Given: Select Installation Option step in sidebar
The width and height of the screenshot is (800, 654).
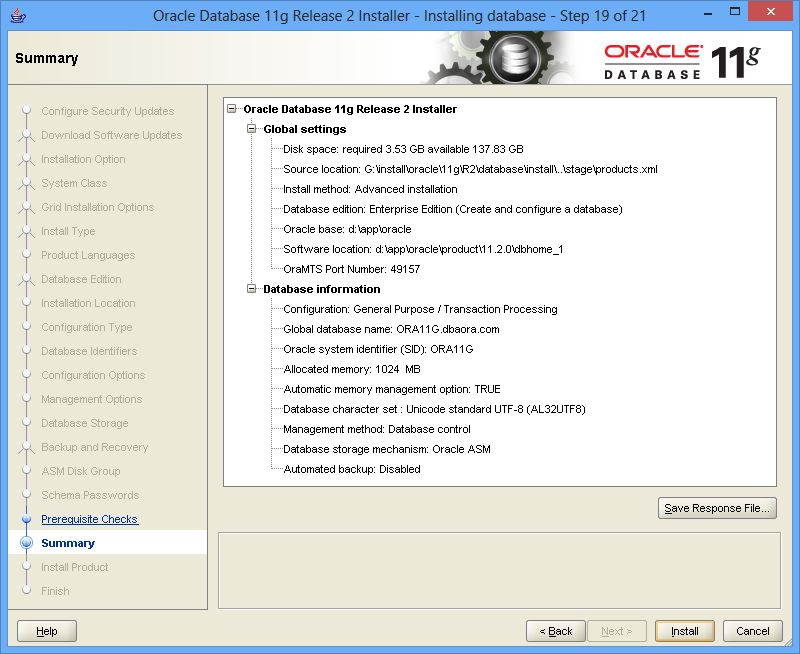Looking at the screenshot, I should (x=83, y=159).
